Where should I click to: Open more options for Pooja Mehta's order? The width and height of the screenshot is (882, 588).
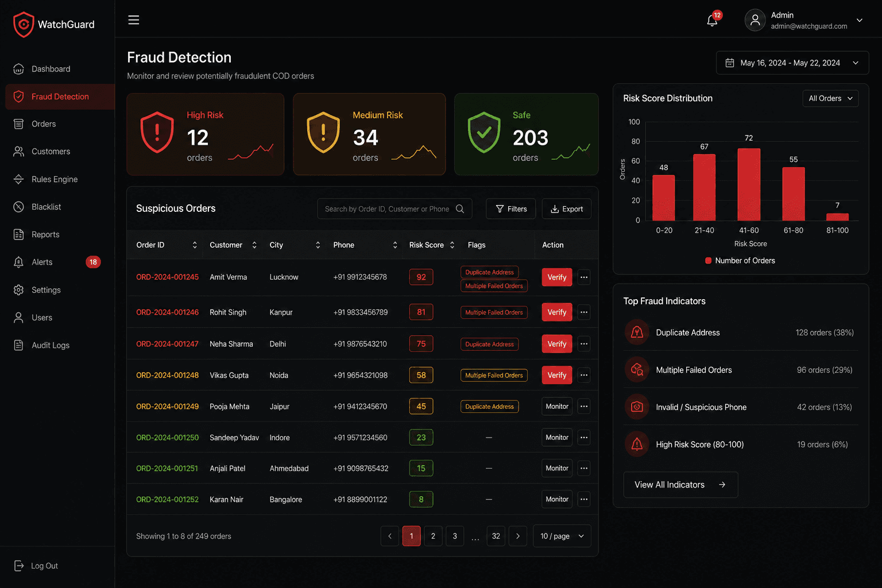[x=584, y=406]
